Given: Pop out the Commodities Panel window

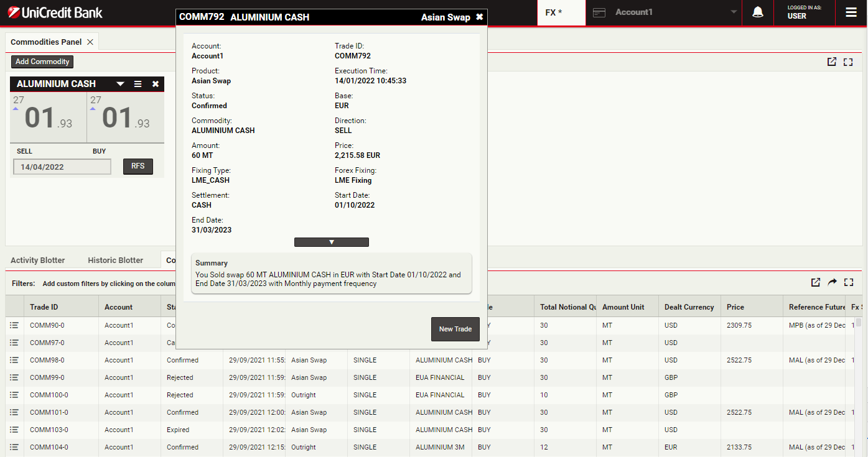Looking at the screenshot, I should 832,62.
